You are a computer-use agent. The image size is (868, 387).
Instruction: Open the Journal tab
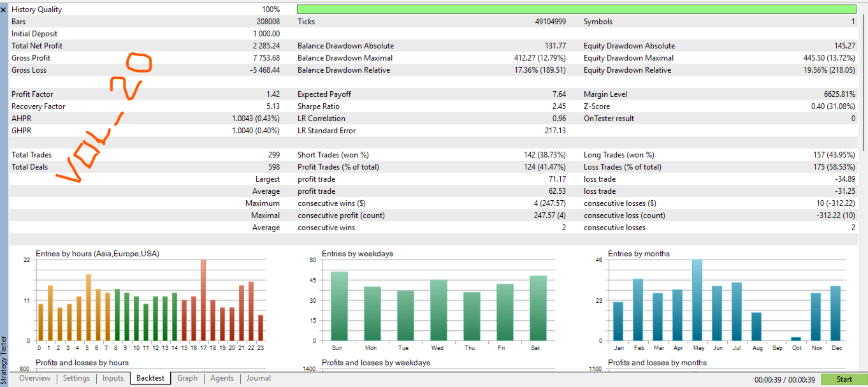point(259,378)
